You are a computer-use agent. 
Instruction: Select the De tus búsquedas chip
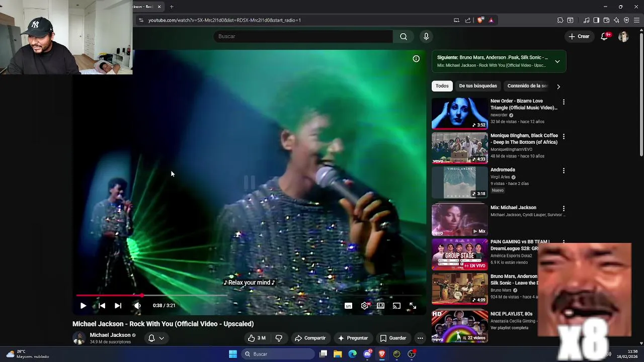coord(478,86)
